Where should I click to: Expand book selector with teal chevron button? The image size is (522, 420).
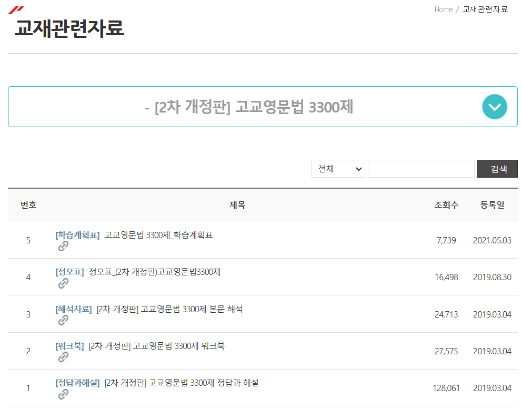[x=494, y=107]
